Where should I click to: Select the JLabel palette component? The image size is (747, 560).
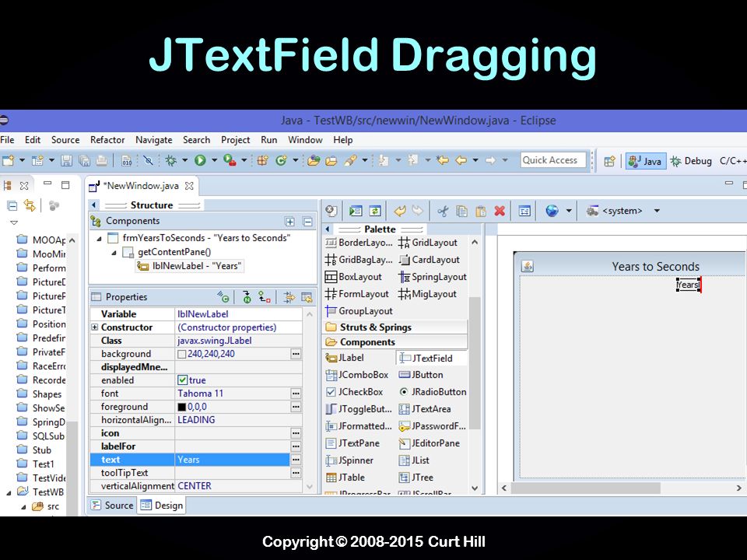pyautogui.click(x=345, y=358)
